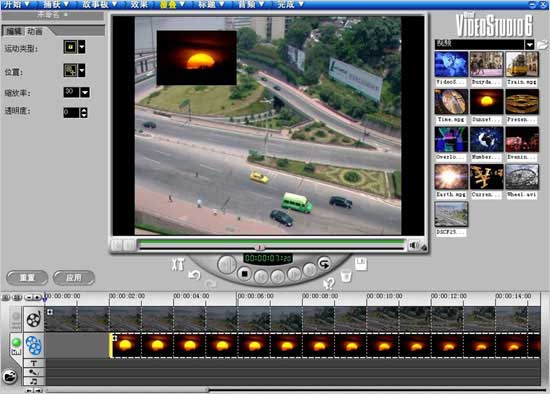550x394 pixels.
Task: Adjust the 透明度 spinner arrows
Action: tap(84, 112)
